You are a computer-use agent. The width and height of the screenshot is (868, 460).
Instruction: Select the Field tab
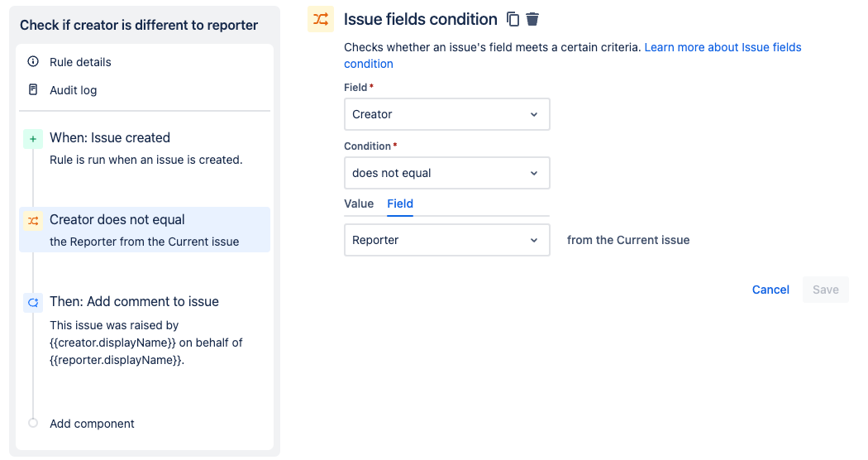point(400,204)
